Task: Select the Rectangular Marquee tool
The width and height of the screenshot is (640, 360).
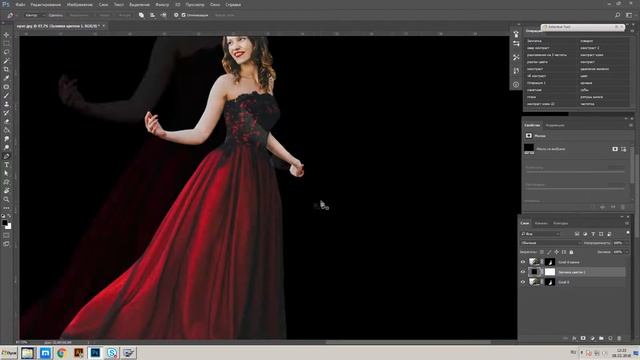Action: click(x=6, y=44)
